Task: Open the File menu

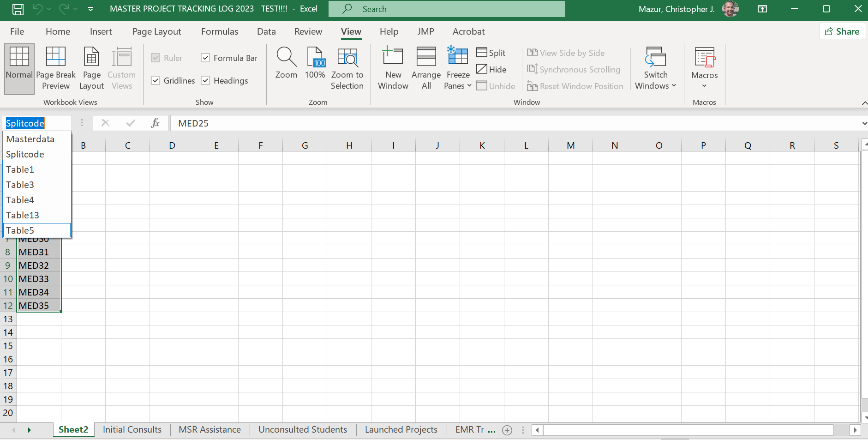Action: click(x=17, y=31)
